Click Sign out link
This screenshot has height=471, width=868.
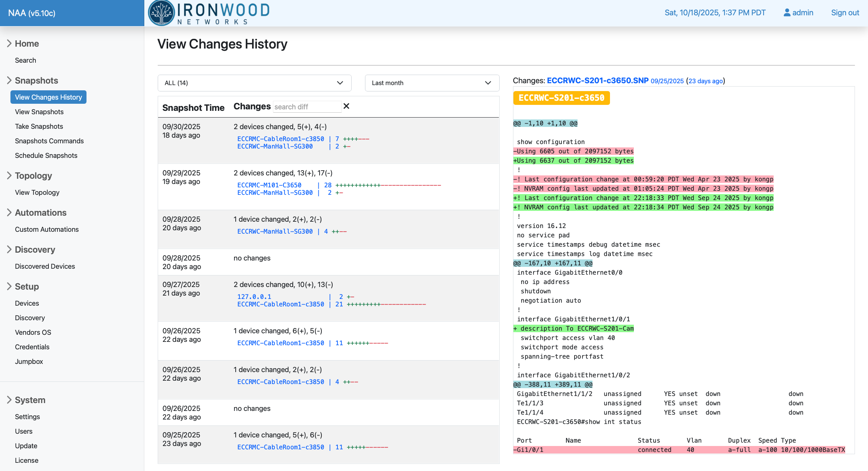845,13
